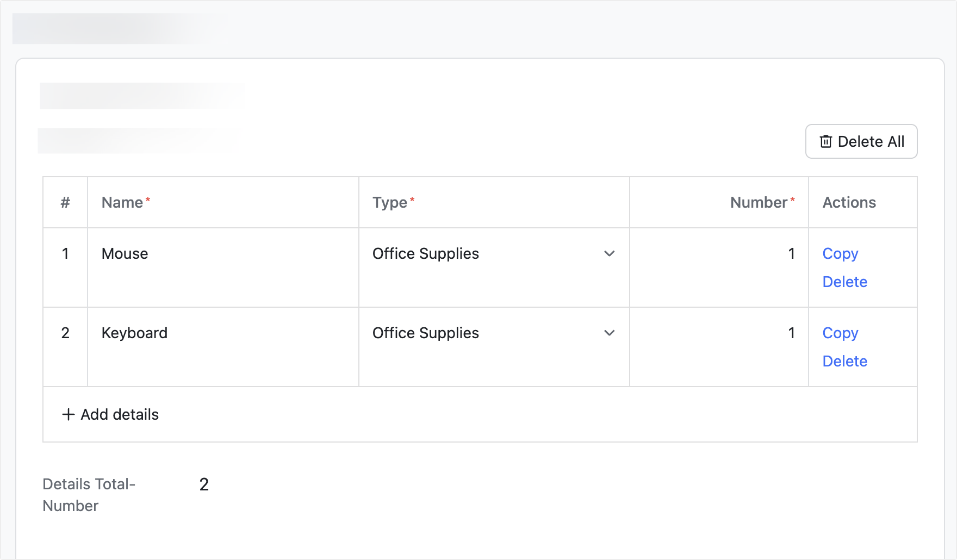Image resolution: width=957 pixels, height=560 pixels.
Task: Select the Name field containing Mouse
Action: point(163,253)
